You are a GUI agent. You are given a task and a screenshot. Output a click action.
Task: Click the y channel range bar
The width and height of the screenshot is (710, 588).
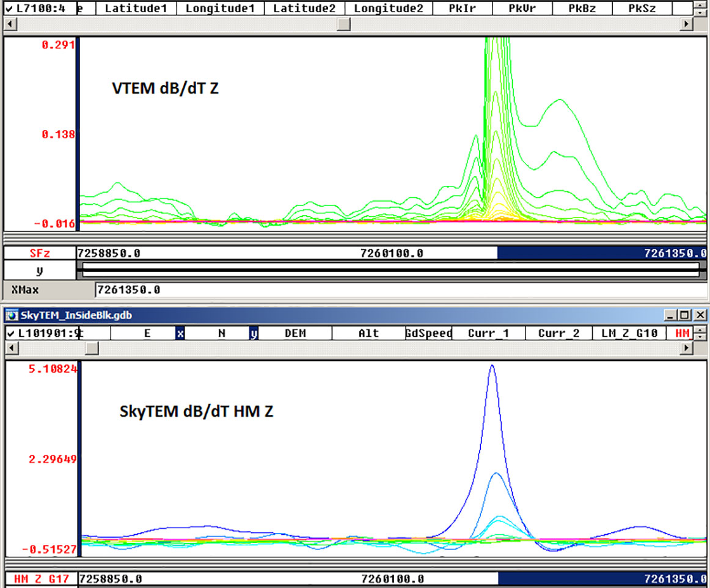(392, 270)
